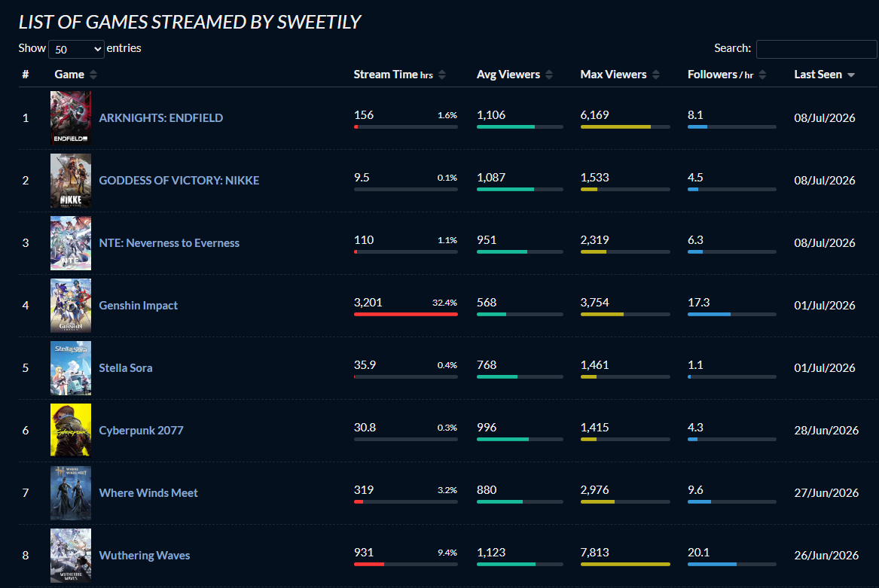The height and width of the screenshot is (588, 879).
Task: Click the Where Winds Meet link
Action: pos(148,492)
